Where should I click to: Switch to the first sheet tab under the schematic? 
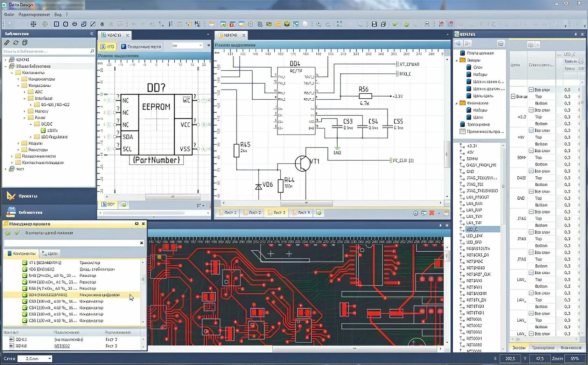point(227,213)
